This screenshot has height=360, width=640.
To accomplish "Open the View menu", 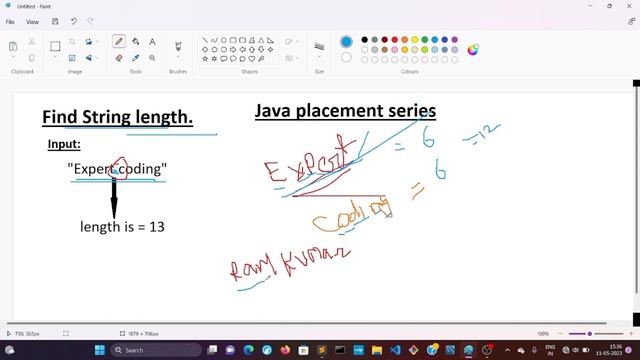I will pos(32,22).
